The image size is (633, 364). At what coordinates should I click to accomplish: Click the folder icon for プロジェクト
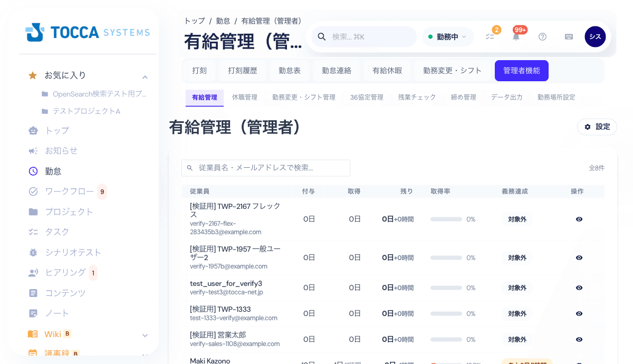33,212
